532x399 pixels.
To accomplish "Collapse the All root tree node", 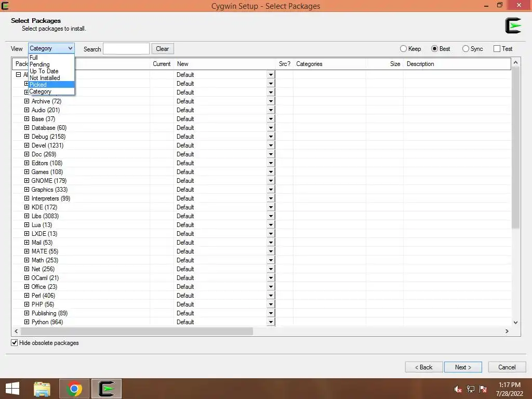I will pyautogui.click(x=18, y=75).
